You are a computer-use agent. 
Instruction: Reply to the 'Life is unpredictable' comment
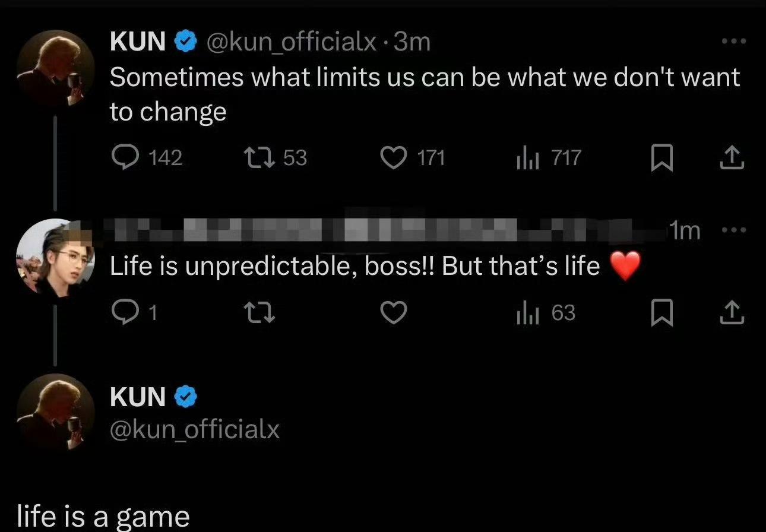click(x=134, y=313)
